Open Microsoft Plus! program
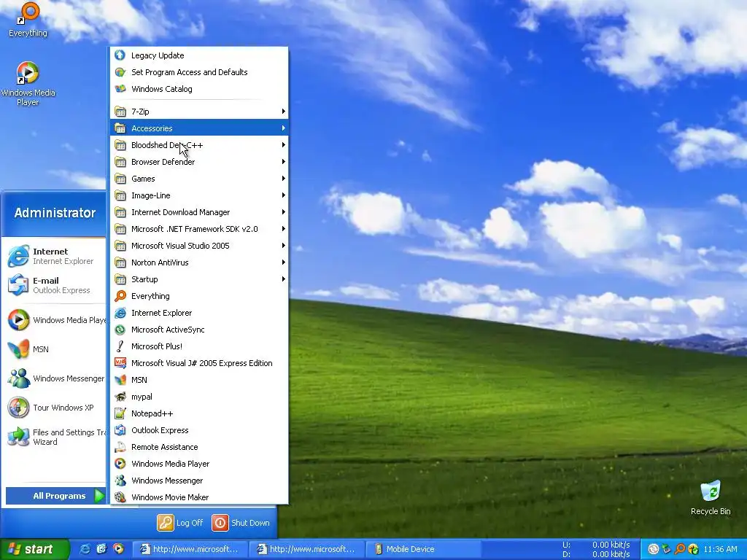This screenshot has height=560, width=747. point(199,346)
